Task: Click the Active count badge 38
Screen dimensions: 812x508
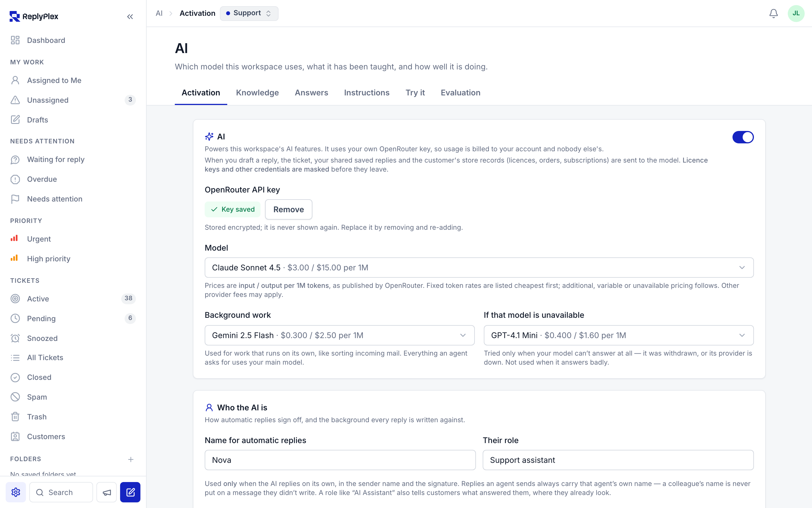Action: click(x=128, y=298)
